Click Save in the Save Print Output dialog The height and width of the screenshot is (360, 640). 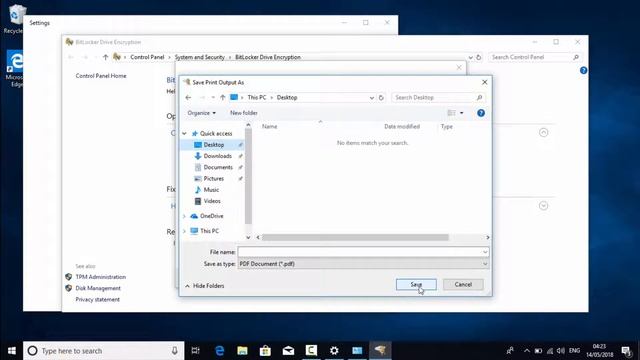[416, 284]
